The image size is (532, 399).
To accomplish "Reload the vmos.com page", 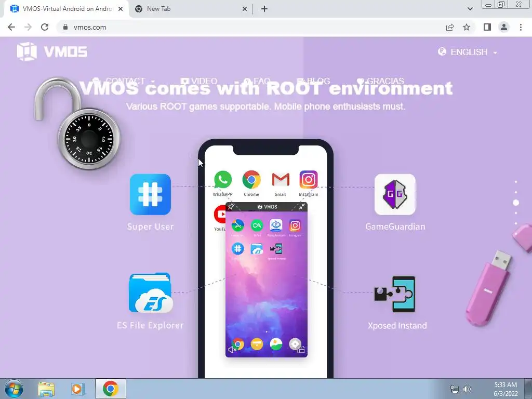I will (45, 27).
